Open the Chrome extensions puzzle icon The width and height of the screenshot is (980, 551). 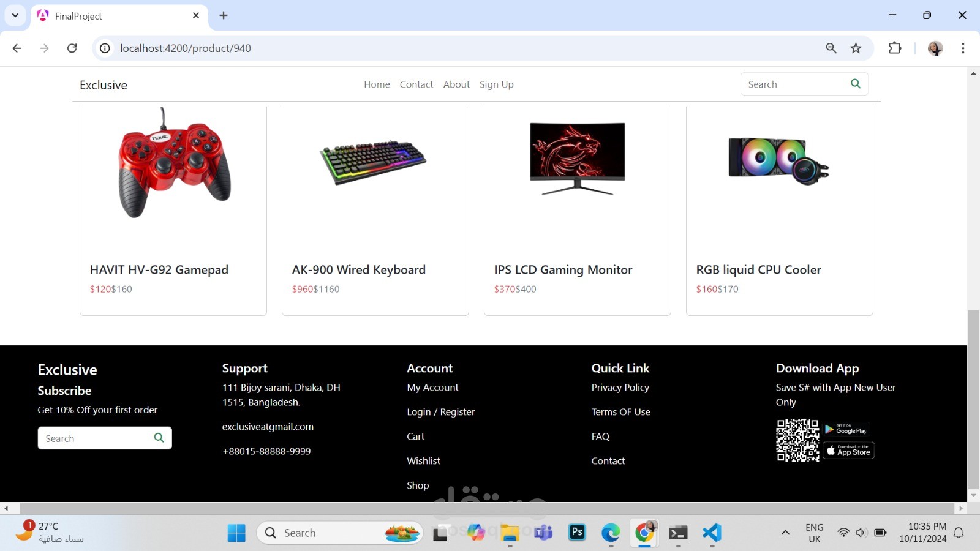[895, 48]
